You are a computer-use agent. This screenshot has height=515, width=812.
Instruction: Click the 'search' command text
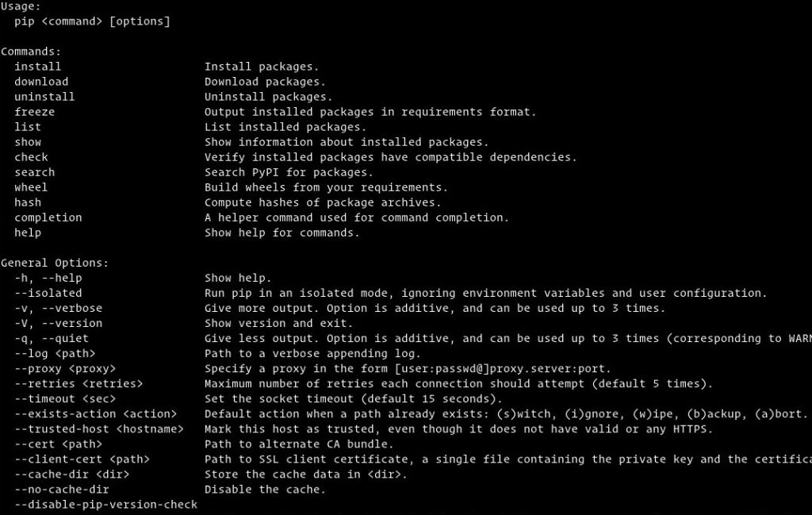click(34, 172)
